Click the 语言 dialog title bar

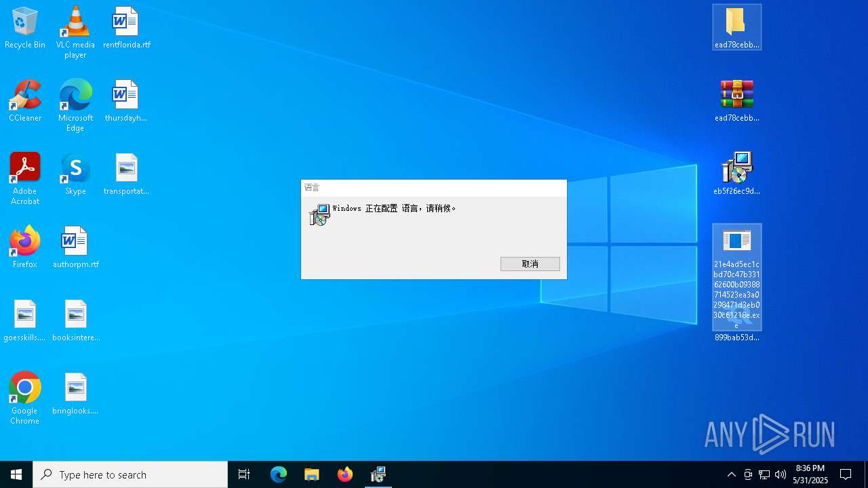[434, 188]
